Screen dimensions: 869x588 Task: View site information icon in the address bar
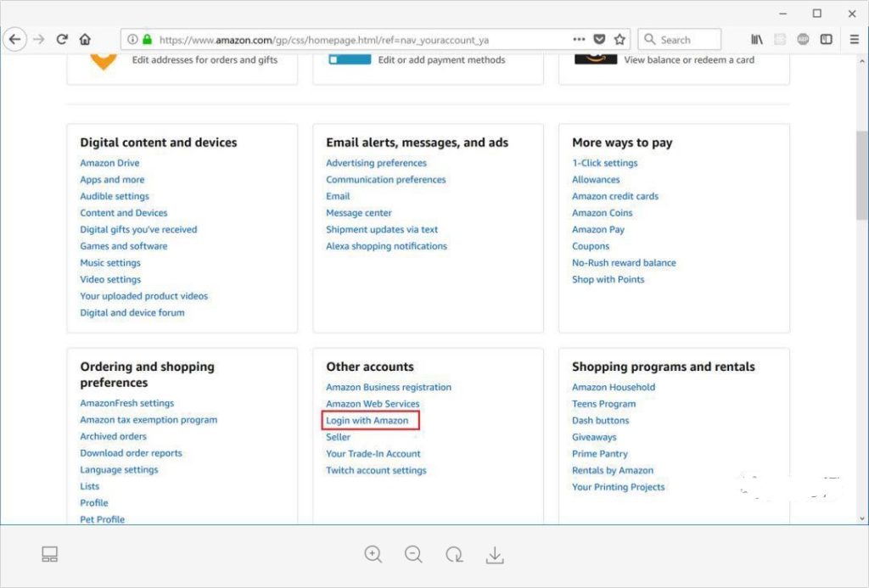tap(132, 39)
